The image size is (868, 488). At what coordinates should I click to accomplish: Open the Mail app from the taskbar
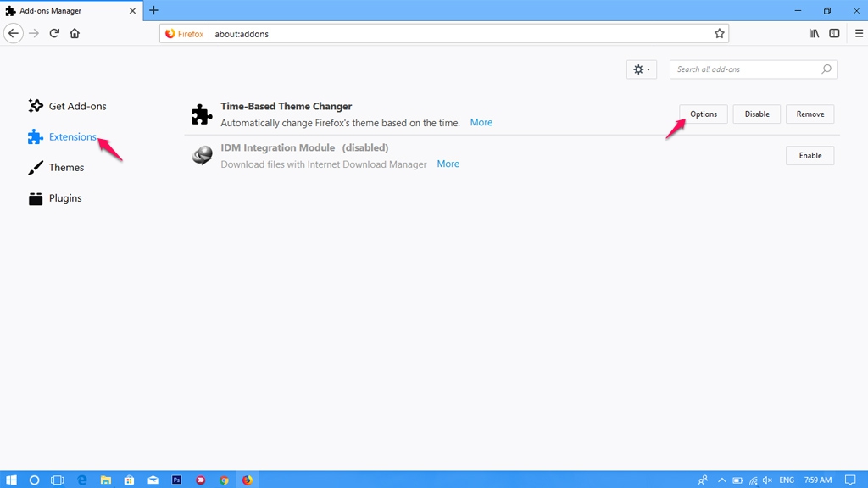[x=153, y=480]
